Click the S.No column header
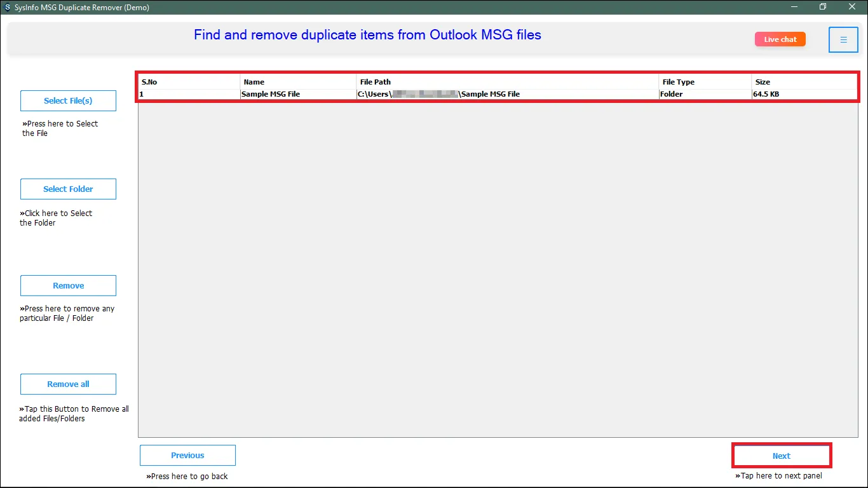This screenshot has width=868, height=488. (x=189, y=82)
